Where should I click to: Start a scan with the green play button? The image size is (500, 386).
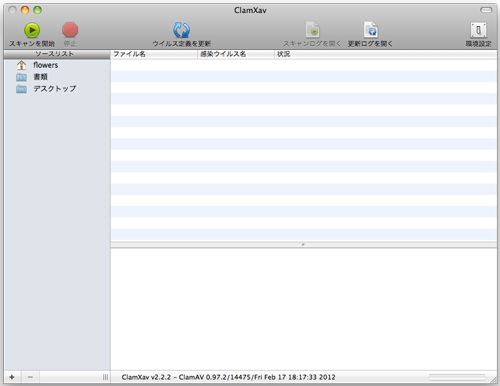[x=32, y=30]
